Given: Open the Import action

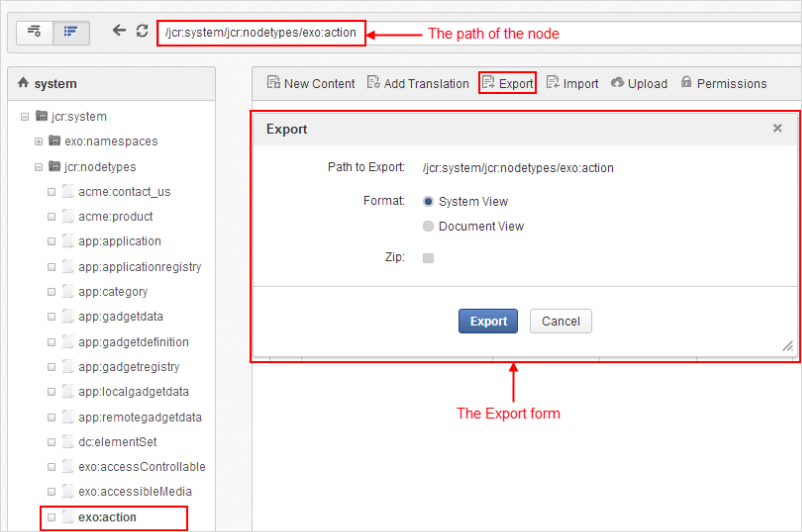Looking at the screenshot, I should 572,83.
